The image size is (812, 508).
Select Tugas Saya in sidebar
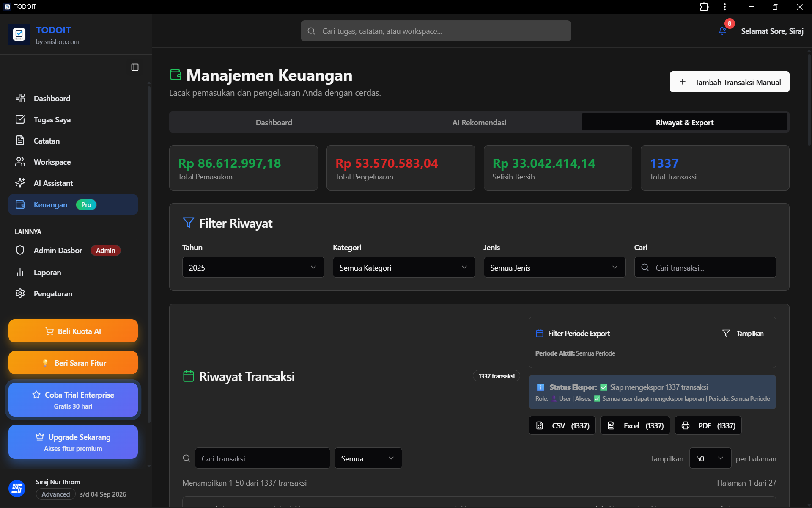(x=52, y=119)
